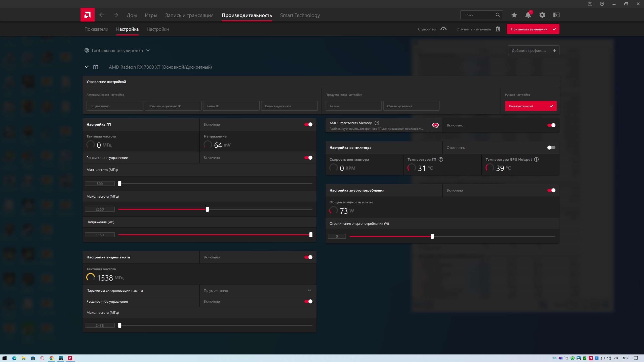Switch to the Игры tab
Screen dimensions: 644x362
click(x=151, y=15)
